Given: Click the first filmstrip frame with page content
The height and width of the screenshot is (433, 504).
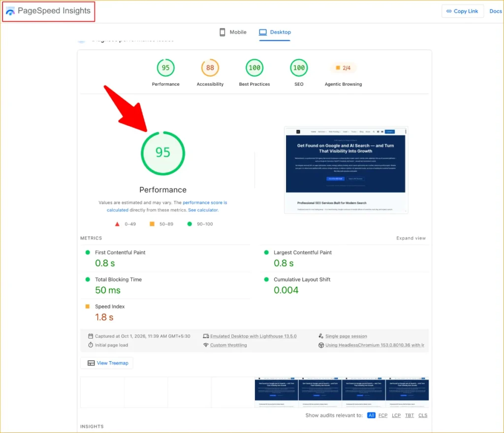Looking at the screenshot, I should [x=277, y=393].
